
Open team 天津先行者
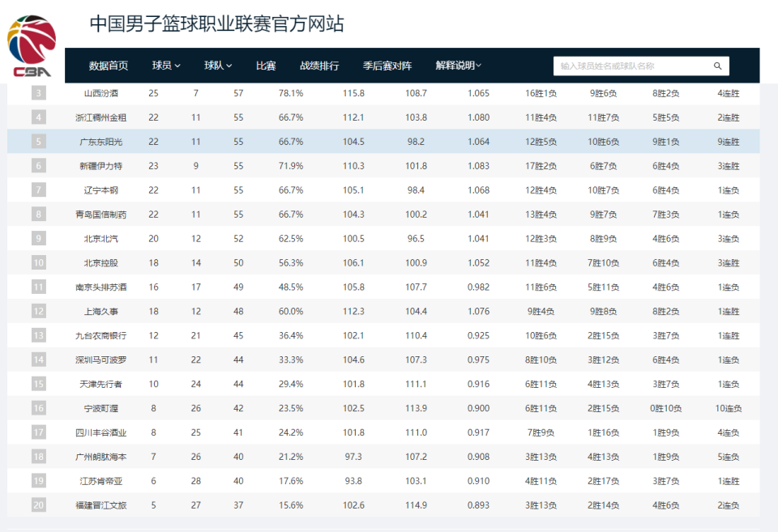[101, 385]
